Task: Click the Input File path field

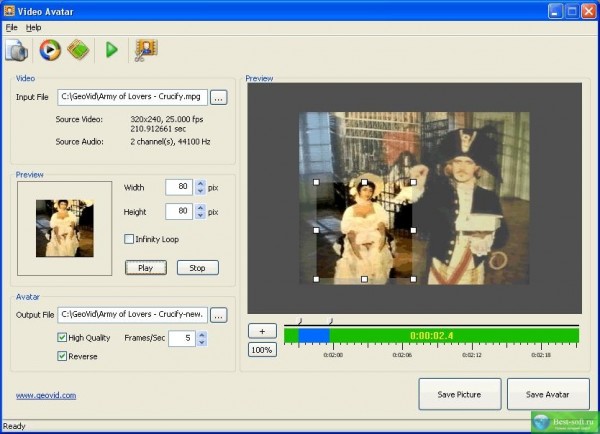Action: pos(132,97)
